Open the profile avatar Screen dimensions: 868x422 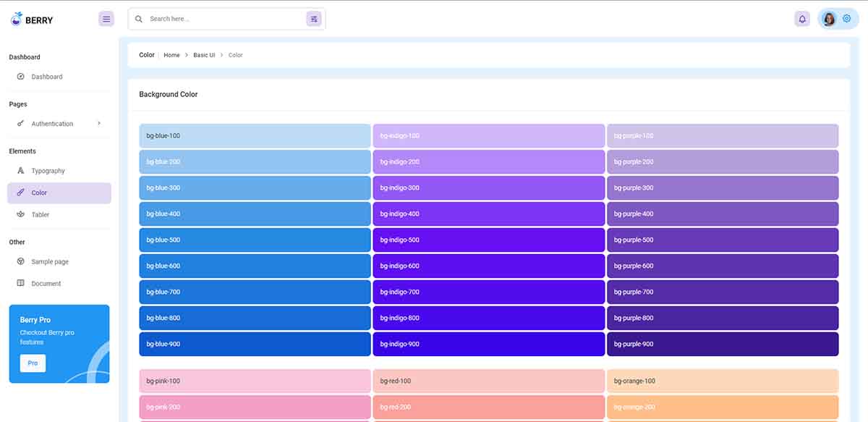click(828, 18)
